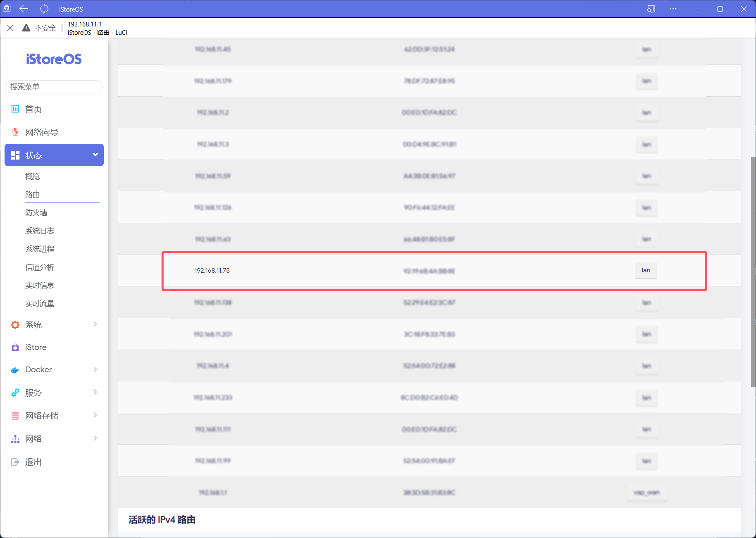Expand the 系统 menu chevron
Image resolution: width=756 pixels, height=538 pixels.
pyautogui.click(x=95, y=324)
